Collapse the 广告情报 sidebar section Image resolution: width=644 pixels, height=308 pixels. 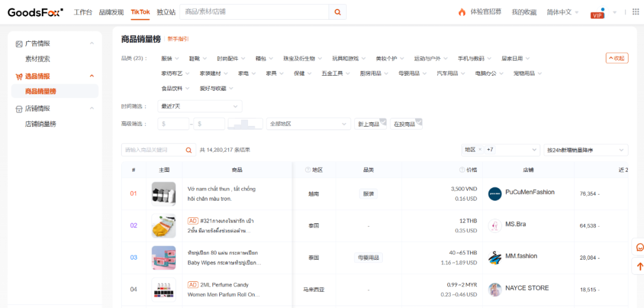(92, 43)
